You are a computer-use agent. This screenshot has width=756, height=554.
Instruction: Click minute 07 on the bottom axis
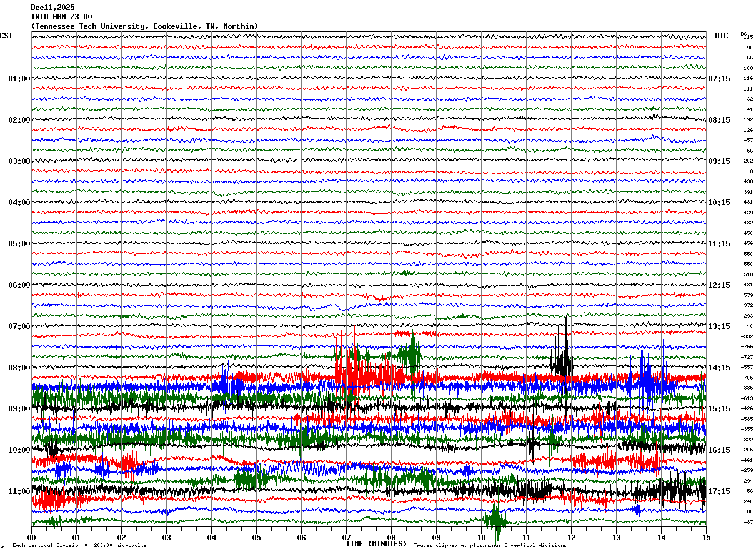(x=347, y=537)
